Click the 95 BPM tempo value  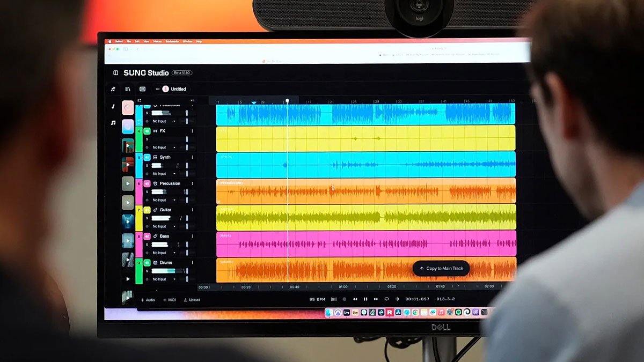317,299
